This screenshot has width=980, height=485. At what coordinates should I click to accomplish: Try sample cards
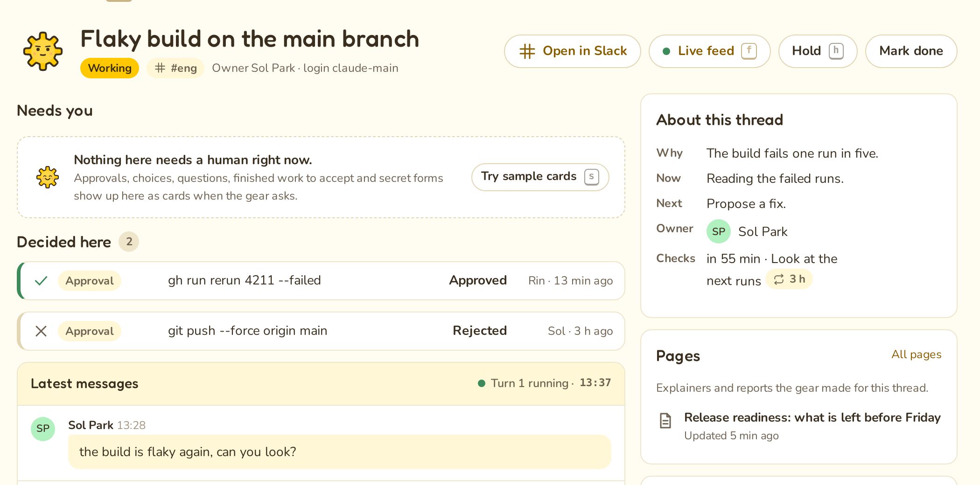pos(540,177)
